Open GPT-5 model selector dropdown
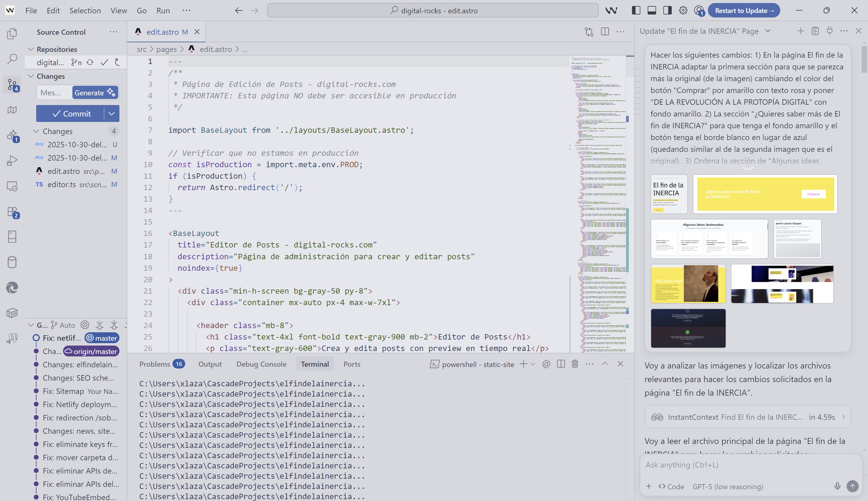The width and height of the screenshot is (868, 501). pos(727,487)
